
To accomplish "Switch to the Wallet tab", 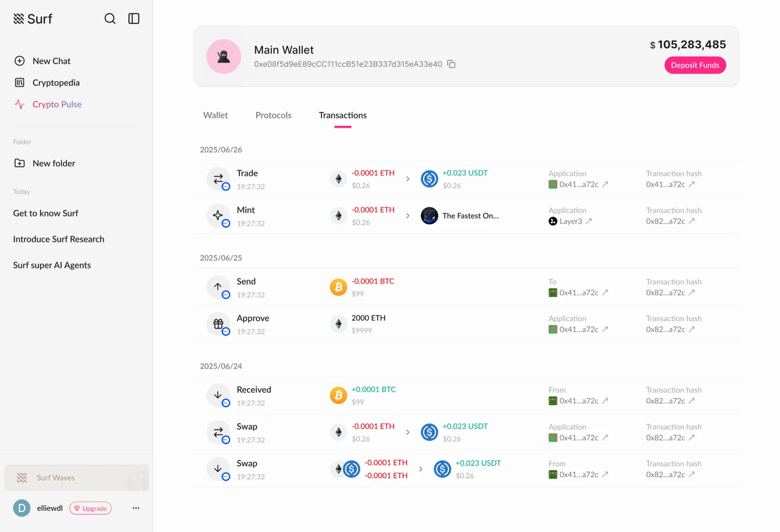I will (215, 116).
